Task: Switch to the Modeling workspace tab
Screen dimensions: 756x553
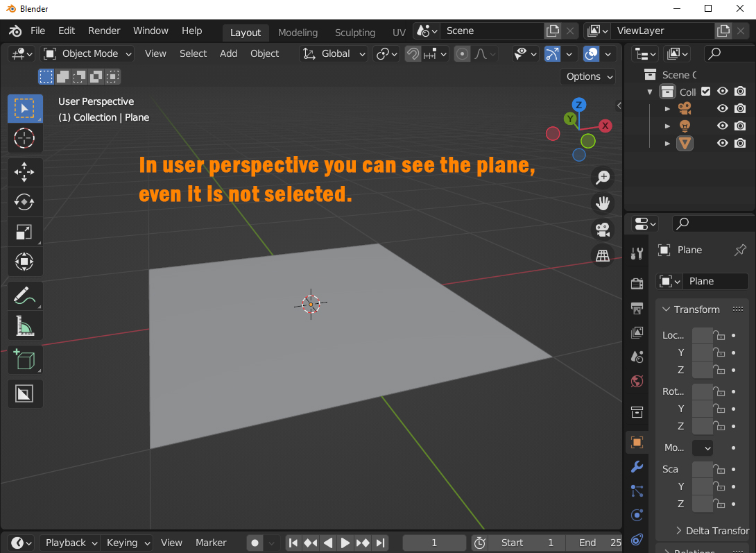Action: pyautogui.click(x=298, y=33)
